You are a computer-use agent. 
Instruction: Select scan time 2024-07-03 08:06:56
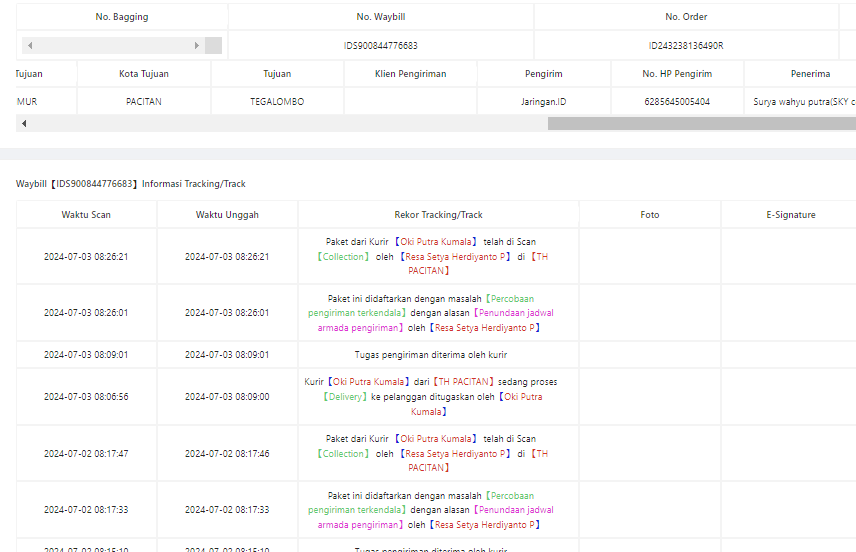86,397
